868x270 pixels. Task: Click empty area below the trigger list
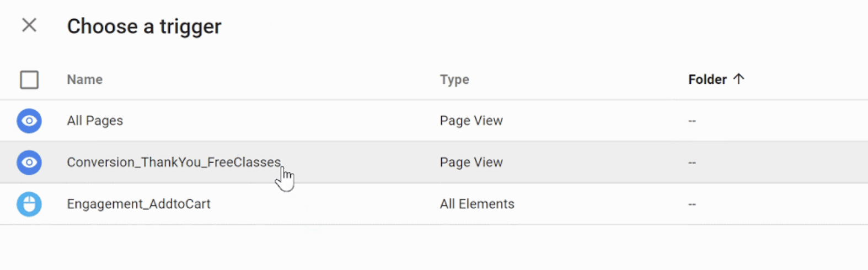433,248
